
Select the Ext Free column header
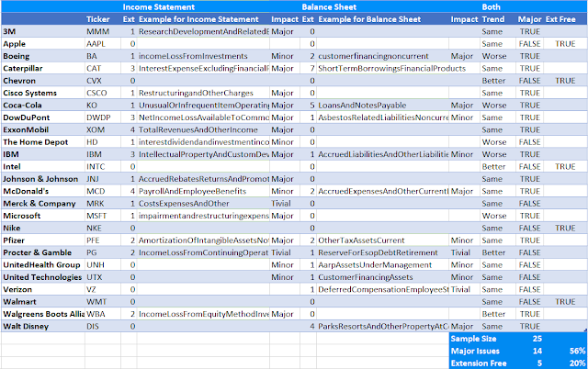point(560,19)
